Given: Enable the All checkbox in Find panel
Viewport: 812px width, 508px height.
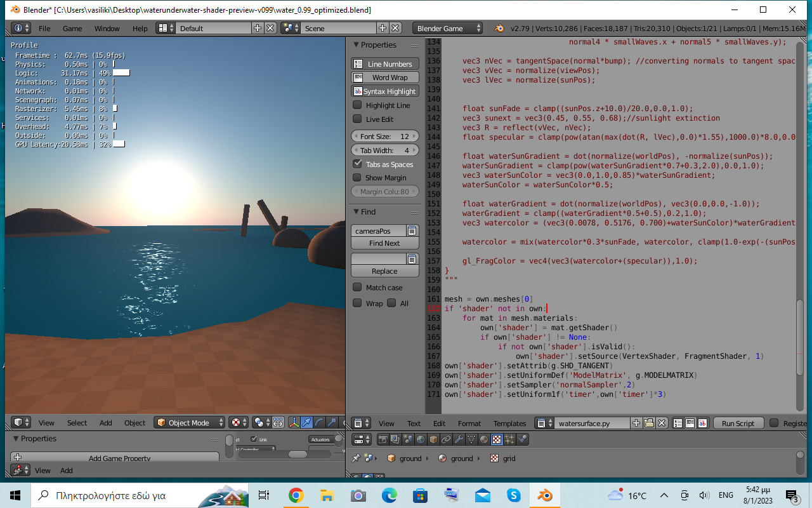Looking at the screenshot, I should tap(391, 304).
